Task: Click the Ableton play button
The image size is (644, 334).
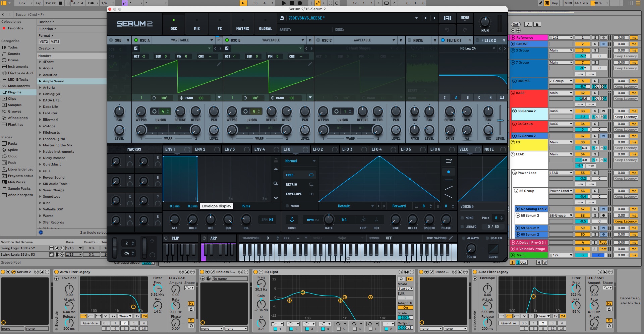Action: click(x=284, y=3)
